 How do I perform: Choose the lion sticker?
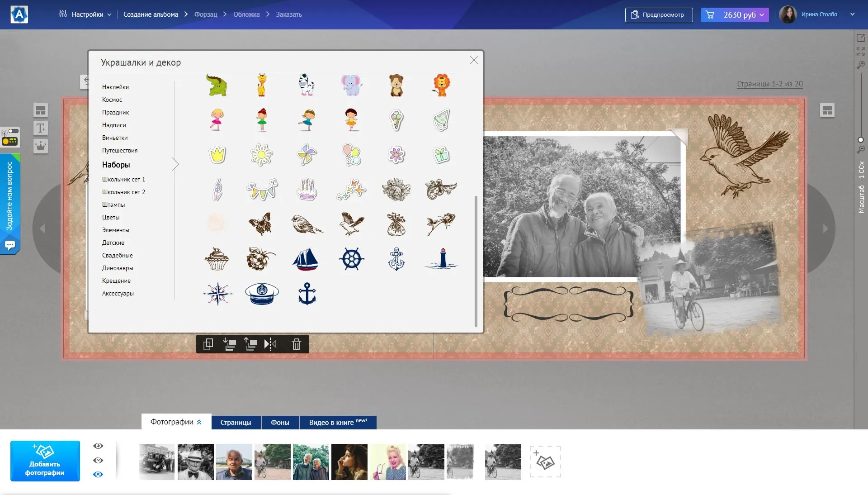click(441, 85)
